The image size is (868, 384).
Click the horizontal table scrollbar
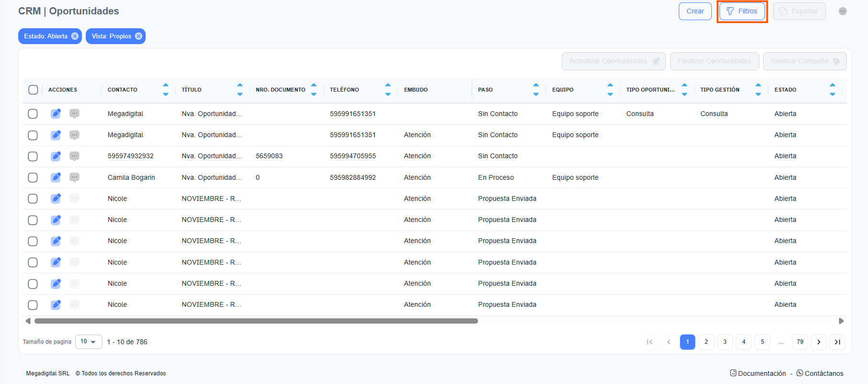pos(256,321)
